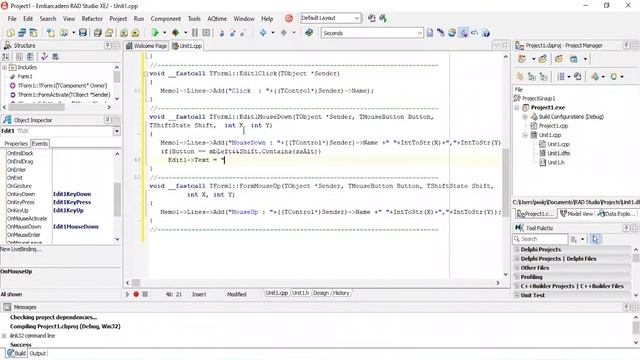This screenshot has width=640, height=360.
Task: Open the Refactor menu
Action: point(92,19)
